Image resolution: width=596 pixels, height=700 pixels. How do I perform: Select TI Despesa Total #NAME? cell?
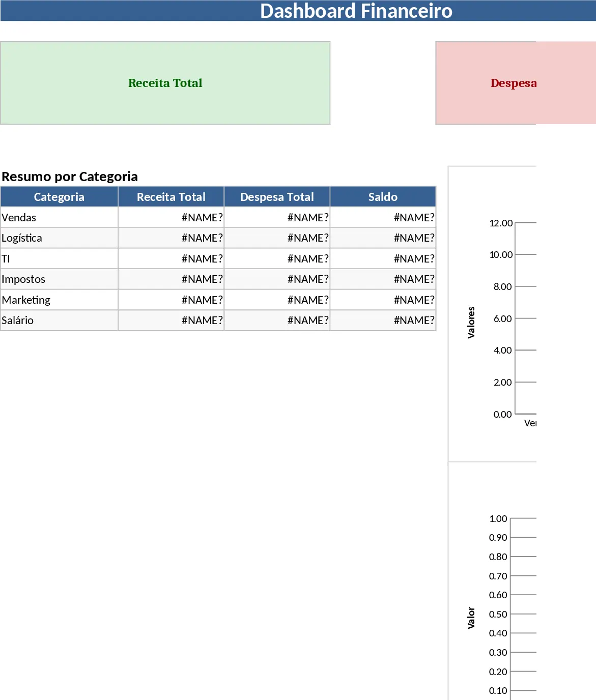(x=277, y=258)
